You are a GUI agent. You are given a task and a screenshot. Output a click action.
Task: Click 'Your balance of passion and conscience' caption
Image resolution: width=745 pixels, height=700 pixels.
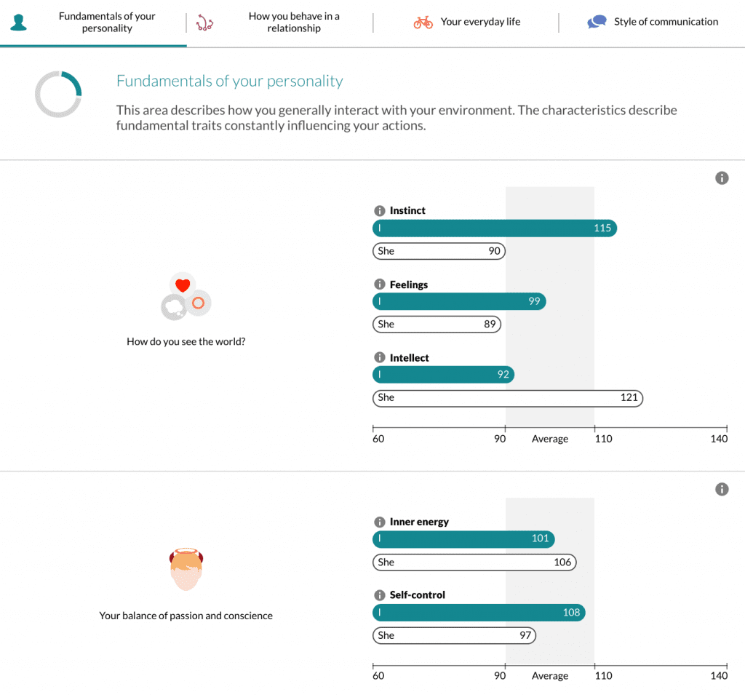(x=186, y=616)
